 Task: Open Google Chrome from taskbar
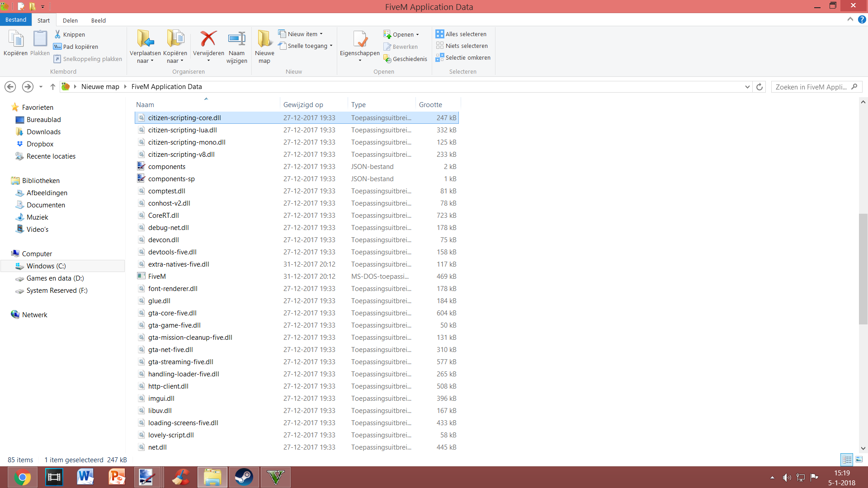click(23, 477)
